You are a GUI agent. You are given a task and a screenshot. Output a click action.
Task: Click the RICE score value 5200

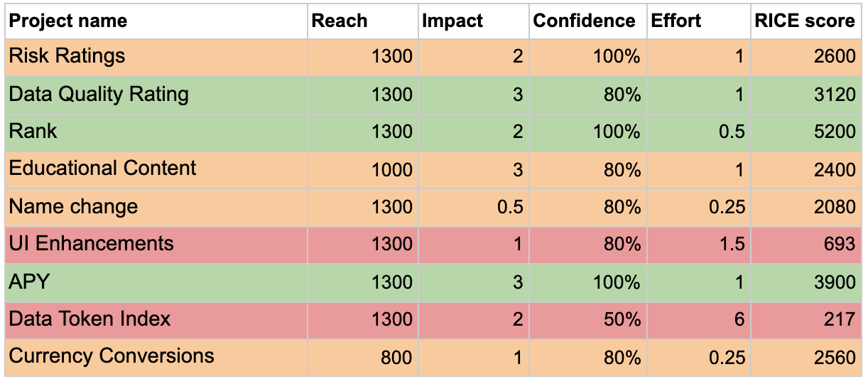[806, 132]
